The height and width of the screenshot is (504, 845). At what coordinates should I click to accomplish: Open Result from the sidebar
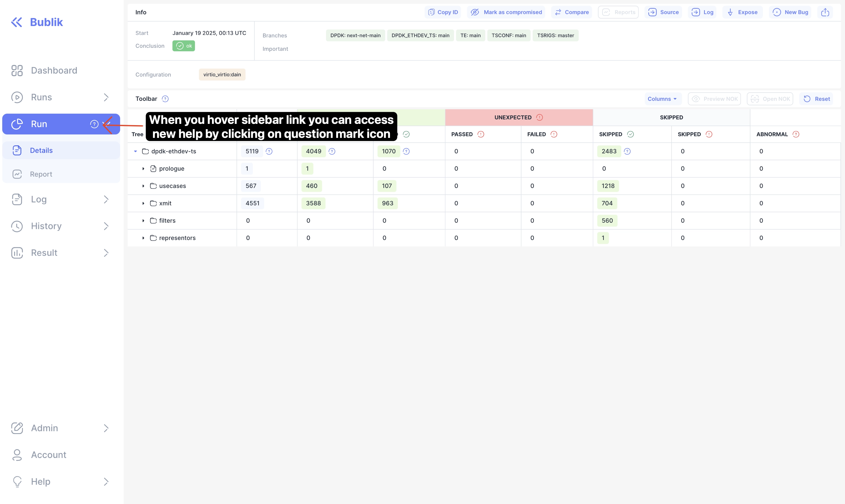44,253
